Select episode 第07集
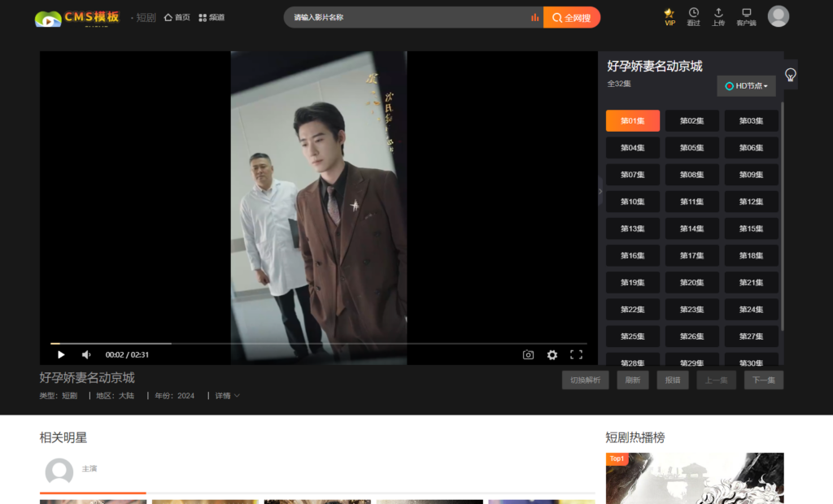Viewport: 833px width, 504px height. [x=633, y=175]
